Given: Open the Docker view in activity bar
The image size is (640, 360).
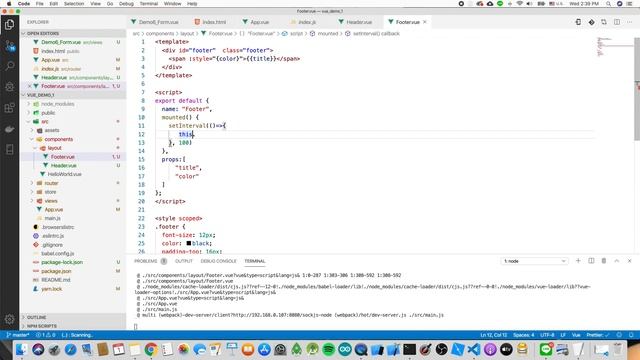Looking at the screenshot, I should coord(9,129).
